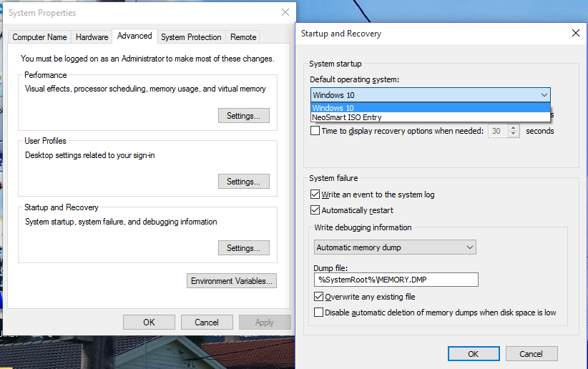Enable time to display recovery options

click(315, 130)
